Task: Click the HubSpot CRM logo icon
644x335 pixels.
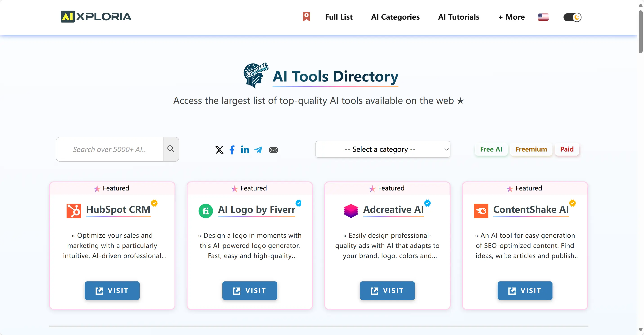Action: [74, 211]
